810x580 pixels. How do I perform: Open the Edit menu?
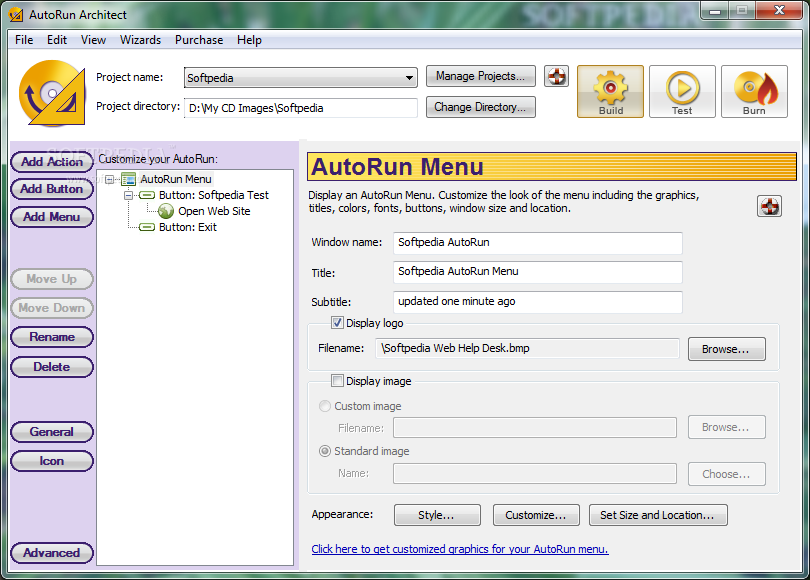click(x=57, y=40)
